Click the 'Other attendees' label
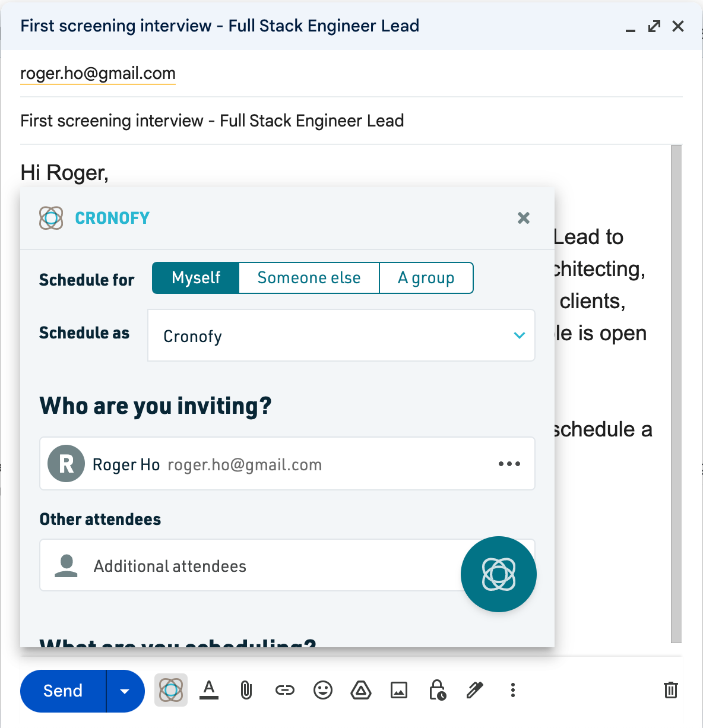The width and height of the screenshot is (703, 728). (x=100, y=520)
